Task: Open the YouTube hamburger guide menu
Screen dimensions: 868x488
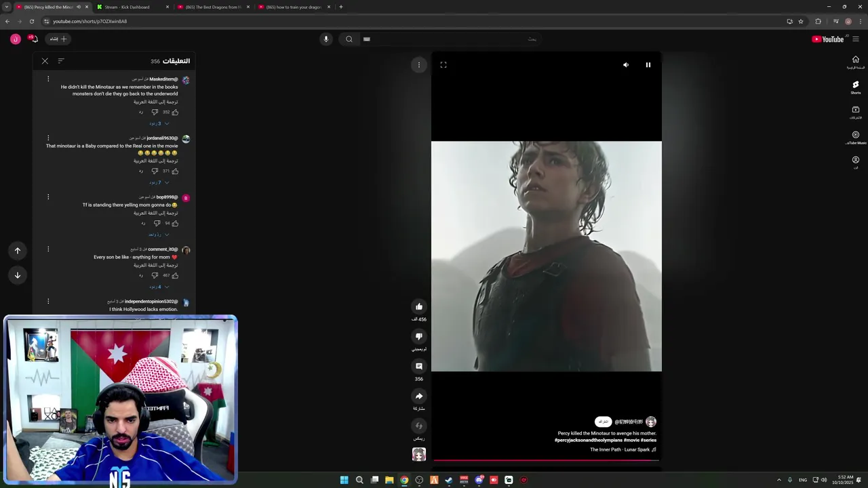Action: [x=856, y=39]
